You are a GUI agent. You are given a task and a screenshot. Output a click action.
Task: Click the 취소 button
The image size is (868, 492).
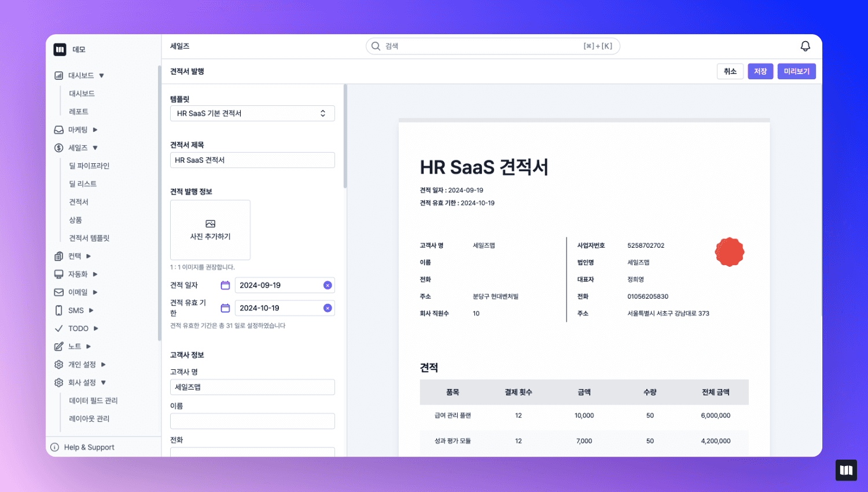pyautogui.click(x=730, y=71)
